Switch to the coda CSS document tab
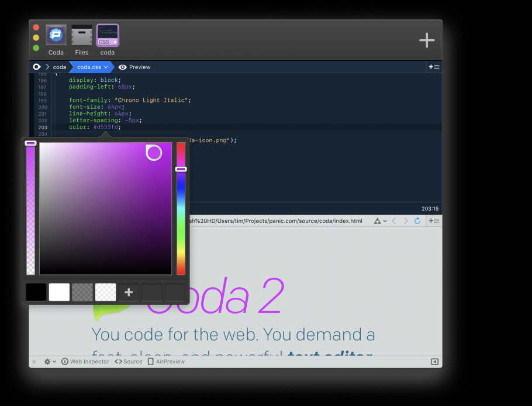This screenshot has width=532, height=406. pyautogui.click(x=108, y=35)
